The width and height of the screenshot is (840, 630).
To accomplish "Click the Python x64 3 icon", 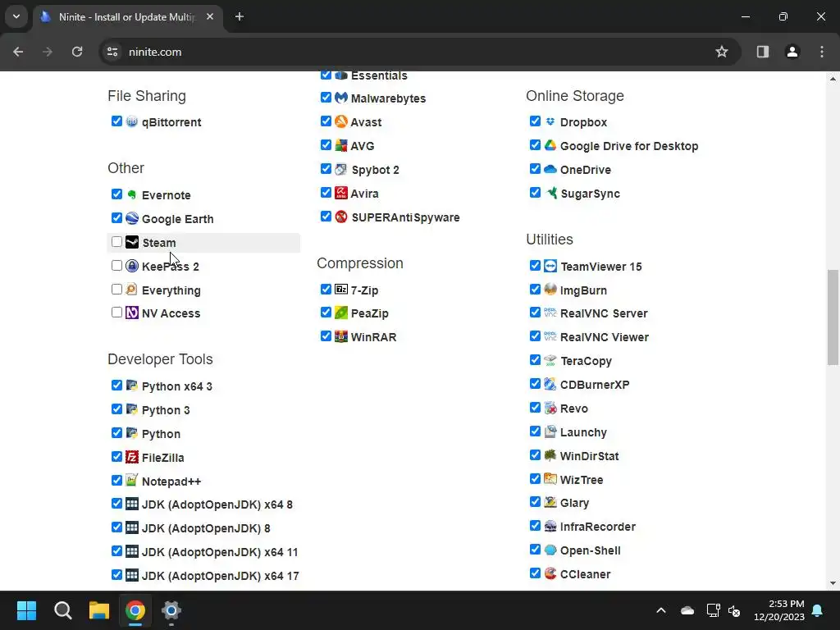I will [x=132, y=386].
